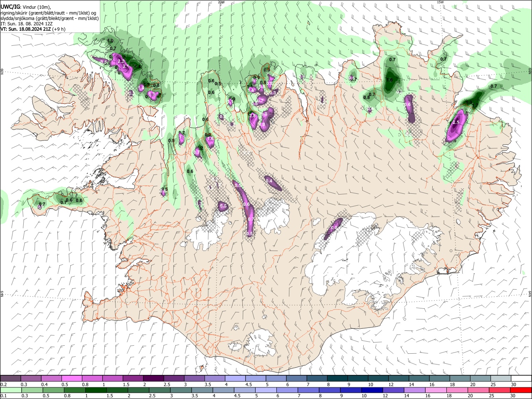Select the dark purple 2–2.5 swatch, top legend row

(153, 378)
